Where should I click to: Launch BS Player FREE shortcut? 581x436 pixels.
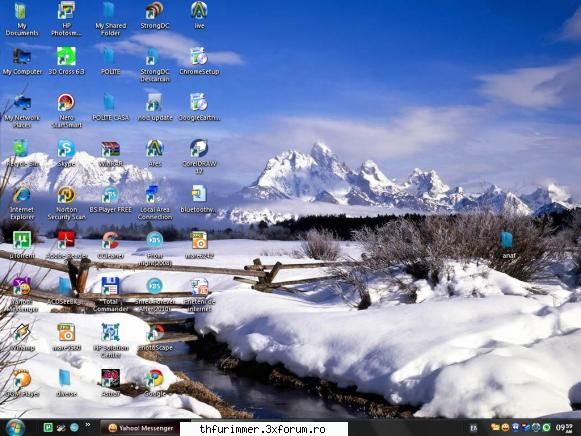110,199
